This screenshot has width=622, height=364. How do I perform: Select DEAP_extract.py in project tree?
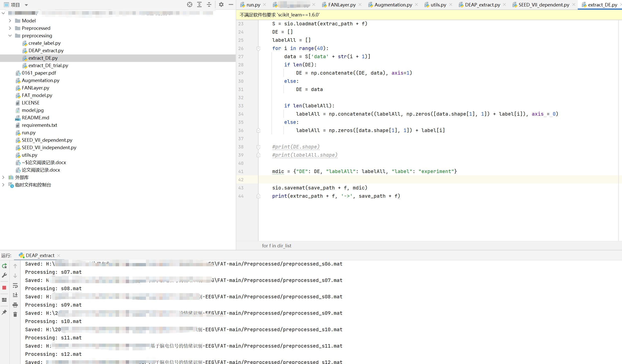click(46, 50)
